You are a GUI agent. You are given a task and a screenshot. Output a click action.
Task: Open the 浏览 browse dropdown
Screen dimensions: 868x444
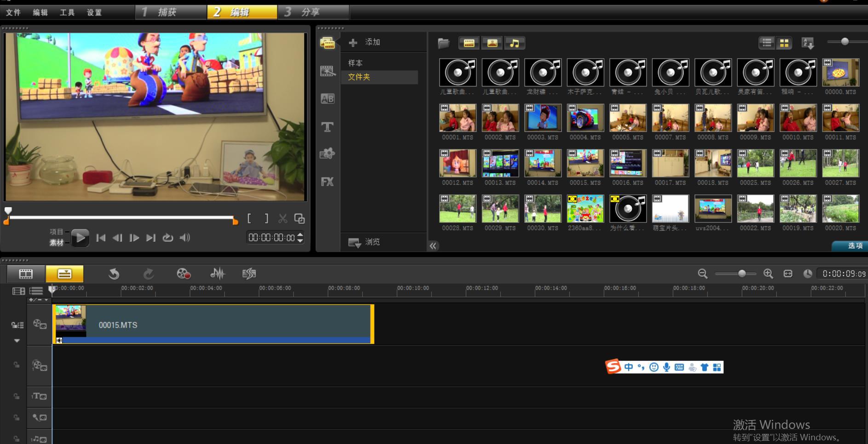point(364,242)
